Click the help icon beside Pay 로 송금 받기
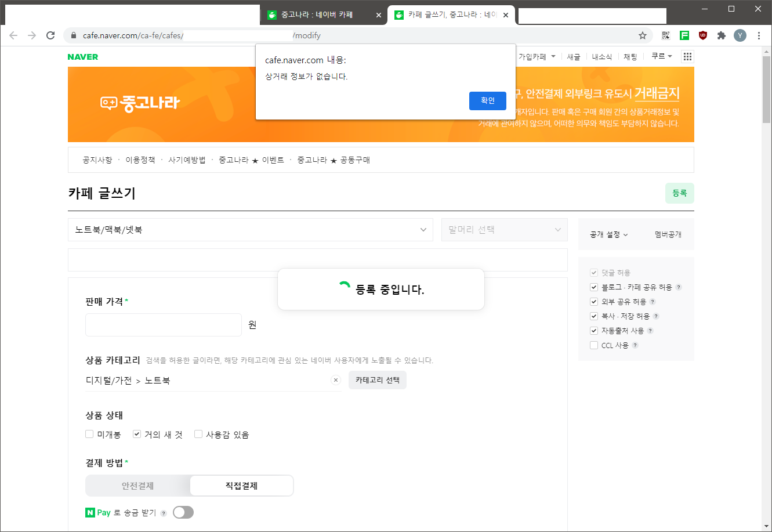Viewport: 772px width, 532px height. click(164, 513)
